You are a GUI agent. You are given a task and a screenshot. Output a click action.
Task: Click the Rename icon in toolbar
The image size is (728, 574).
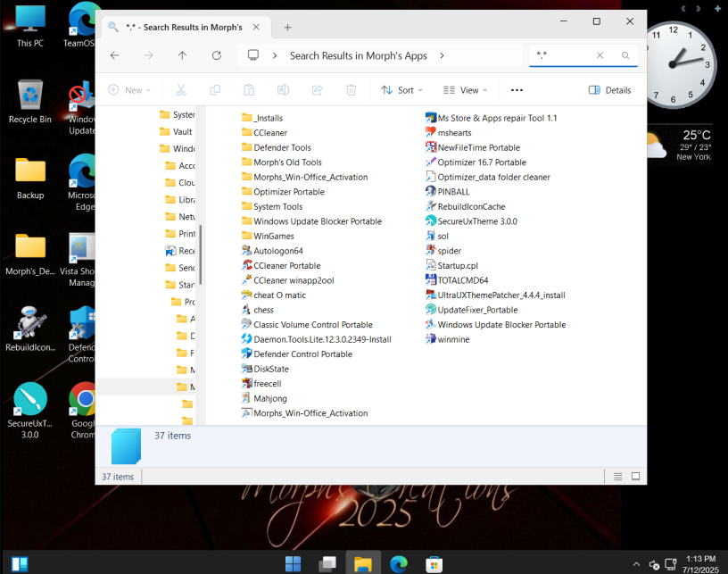283,90
